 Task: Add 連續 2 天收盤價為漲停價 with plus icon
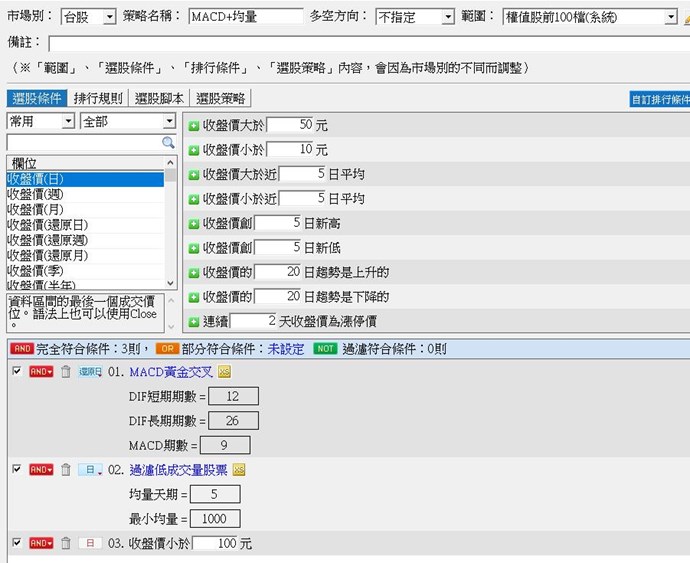coord(194,321)
